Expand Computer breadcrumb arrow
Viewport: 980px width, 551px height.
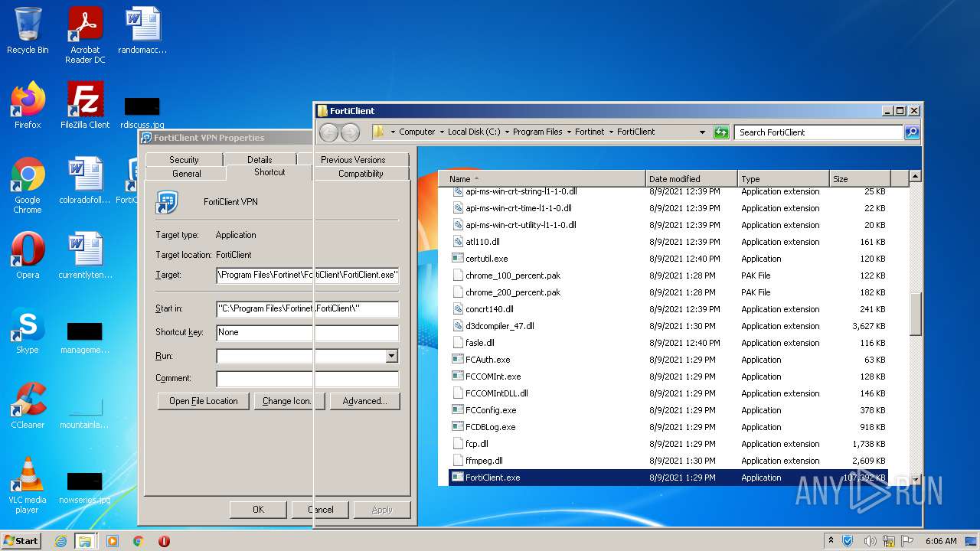[x=442, y=132]
